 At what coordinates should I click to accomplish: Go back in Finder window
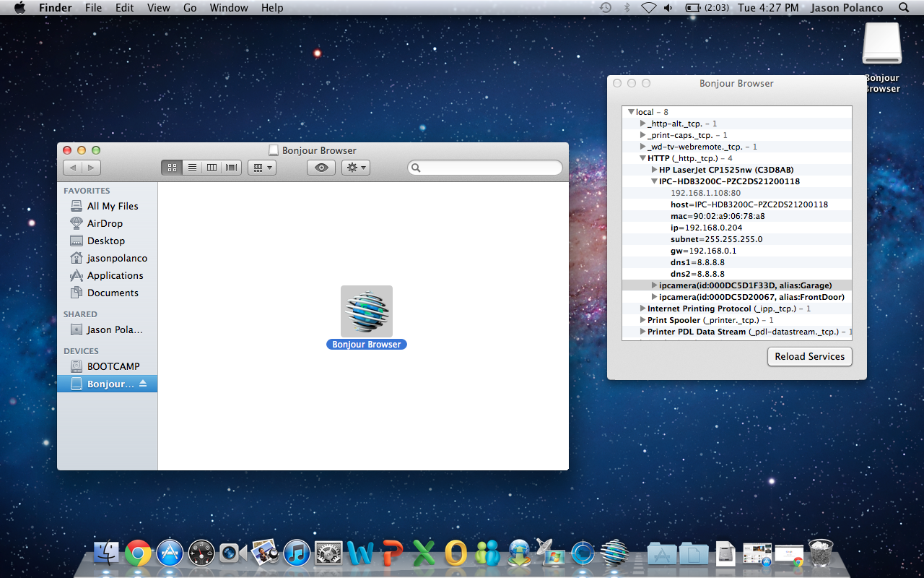[x=73, y=168]
